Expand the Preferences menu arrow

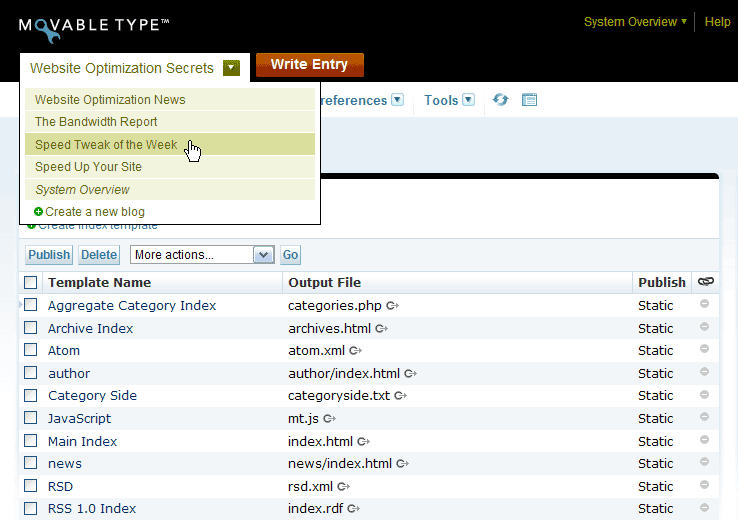(398, 100)
